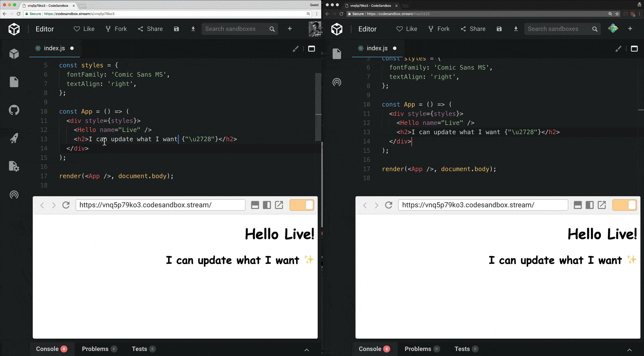The height and width of the screenshot is (356, 644).
Task: Switch to the Problems tab
Action: pos(95,349)
